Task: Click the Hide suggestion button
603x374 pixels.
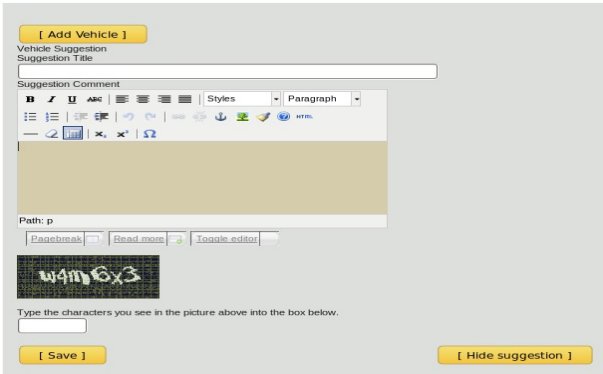Action: coord(515,355)
